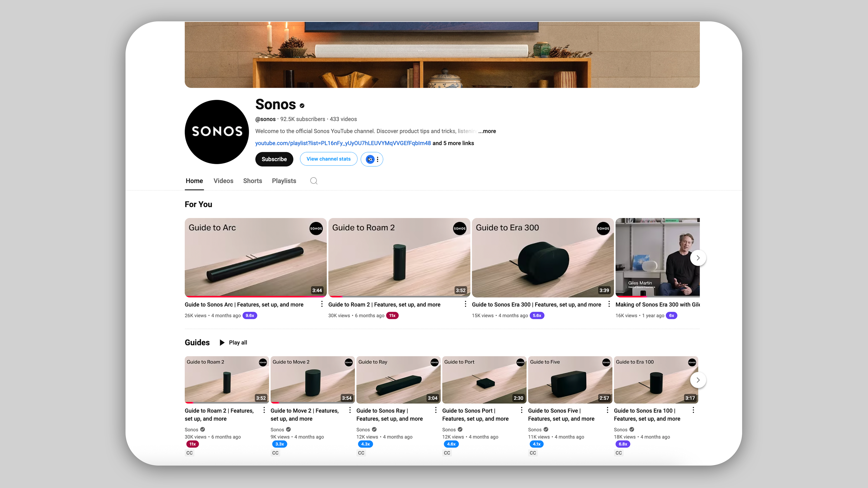Open the Guide to Era 300 thumbnail

click(x=542, y=257)
